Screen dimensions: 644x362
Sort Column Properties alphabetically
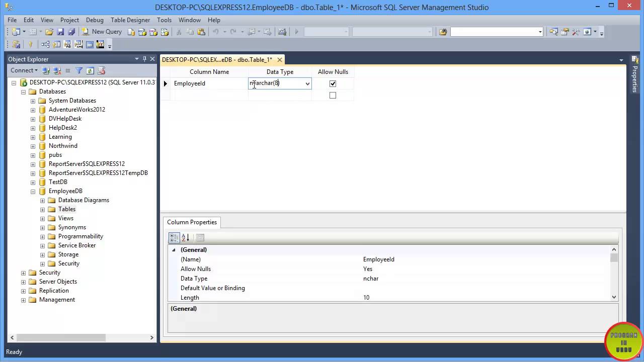click(185, 238)
